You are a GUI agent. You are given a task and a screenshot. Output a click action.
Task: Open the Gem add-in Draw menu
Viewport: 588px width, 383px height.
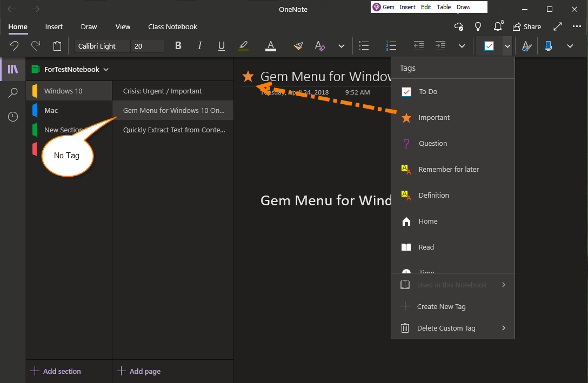pyautogui.click(x=463, y=6)
